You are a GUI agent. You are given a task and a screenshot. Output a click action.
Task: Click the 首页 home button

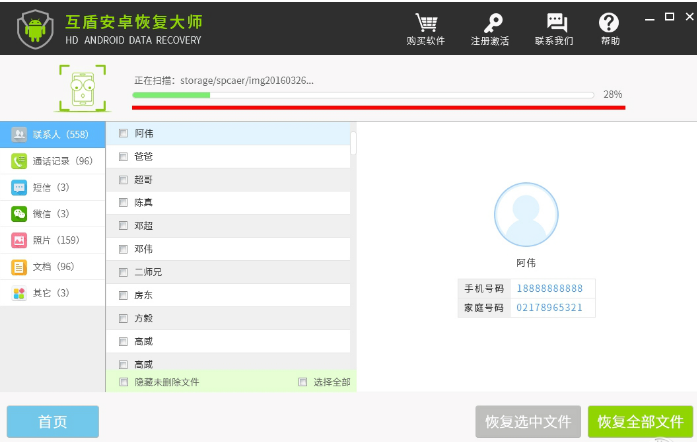pos(53,422)
